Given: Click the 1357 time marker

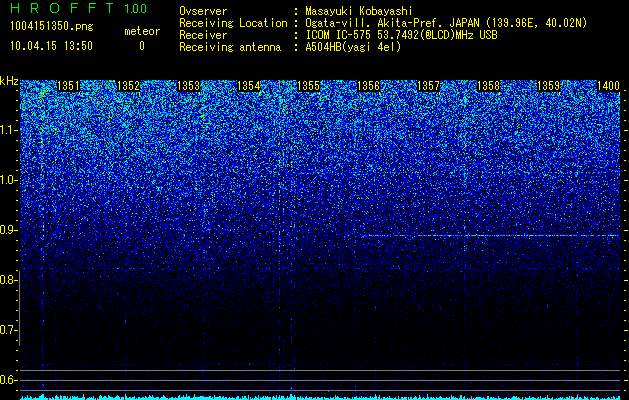Looking at the screenshot, I should pyautogui.click(x=428, y=86).
